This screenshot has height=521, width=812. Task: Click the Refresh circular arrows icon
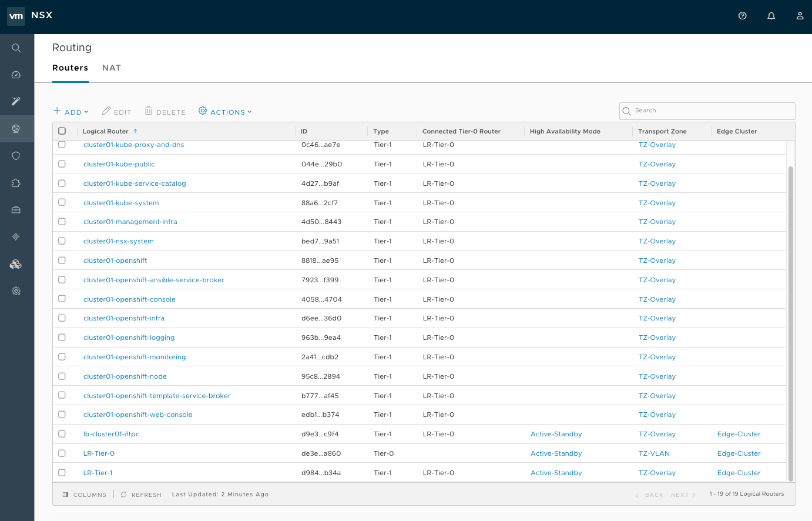pyautogui.click(x=124, y=495)
